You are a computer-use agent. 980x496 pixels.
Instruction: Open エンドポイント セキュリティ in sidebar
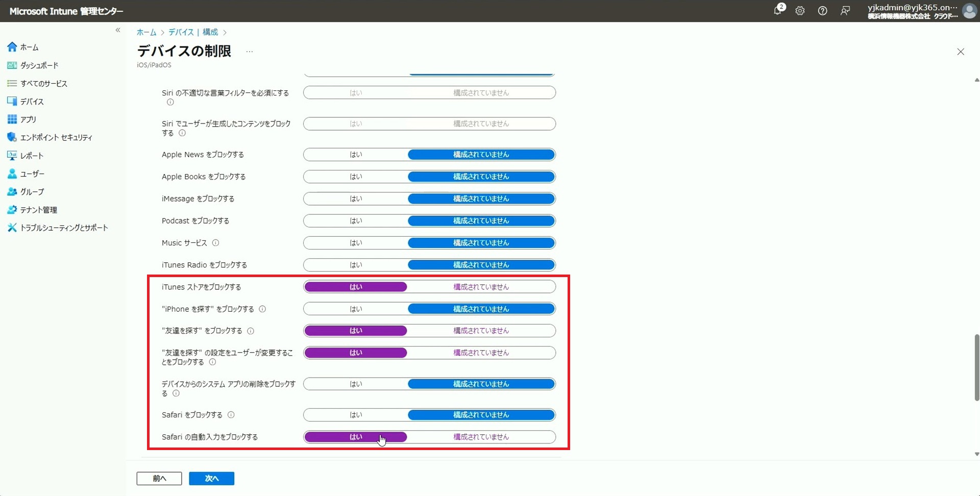56,138
